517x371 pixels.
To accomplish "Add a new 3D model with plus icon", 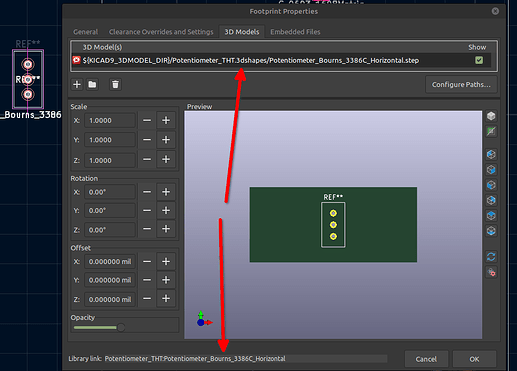I will tap(77, 84).
